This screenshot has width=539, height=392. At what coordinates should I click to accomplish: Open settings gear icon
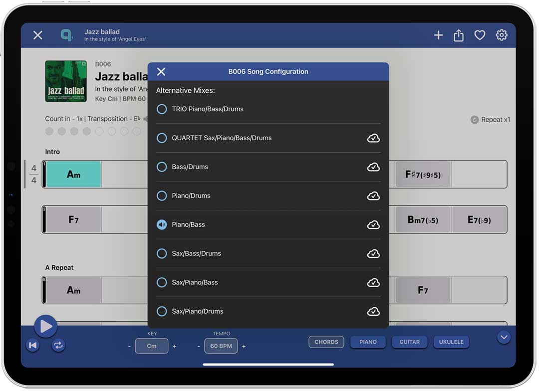501,35
